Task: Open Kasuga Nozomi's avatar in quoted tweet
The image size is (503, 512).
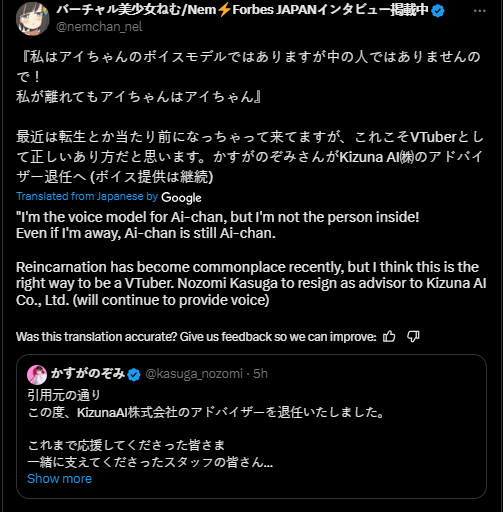Action: click(37, 375)
